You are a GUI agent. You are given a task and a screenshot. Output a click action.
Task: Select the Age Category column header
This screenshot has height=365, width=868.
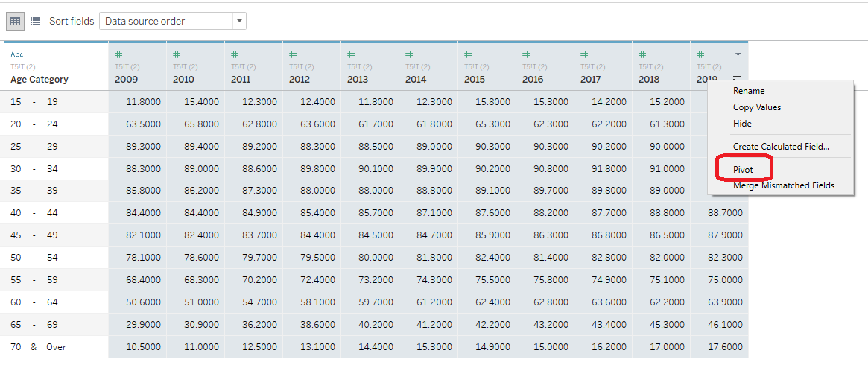click(39, 79)
